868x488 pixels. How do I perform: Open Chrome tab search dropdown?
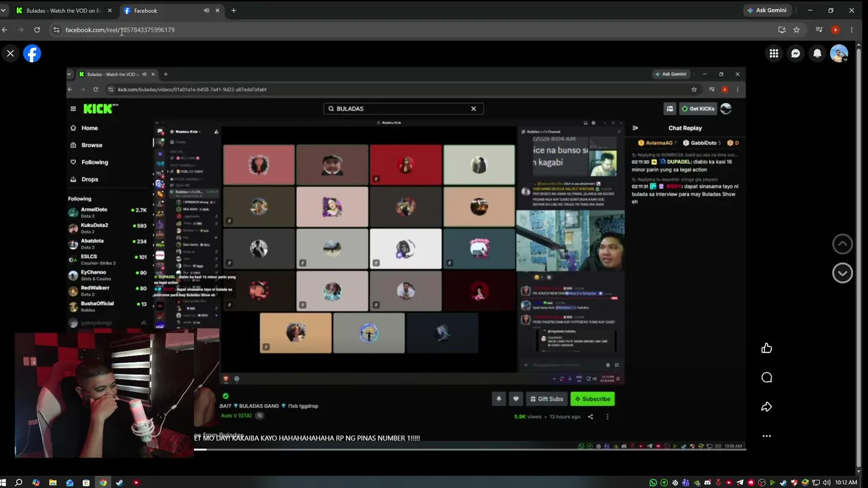(x=3, y=10)
